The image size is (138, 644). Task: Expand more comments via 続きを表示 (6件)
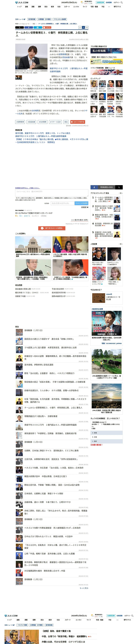(x=79, y=220)
